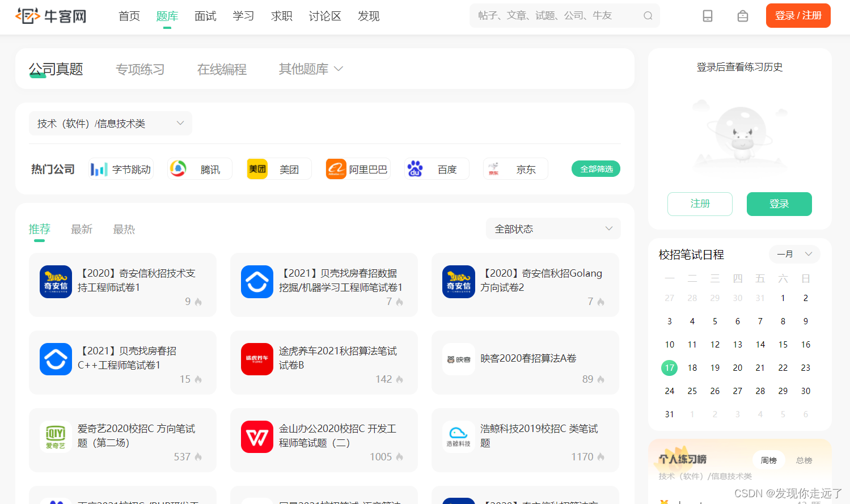Image resolution: width=850 pixels, height=504 pixels.
Task: Go to 首页 in top navigation
Action: (x=129, y=16)
